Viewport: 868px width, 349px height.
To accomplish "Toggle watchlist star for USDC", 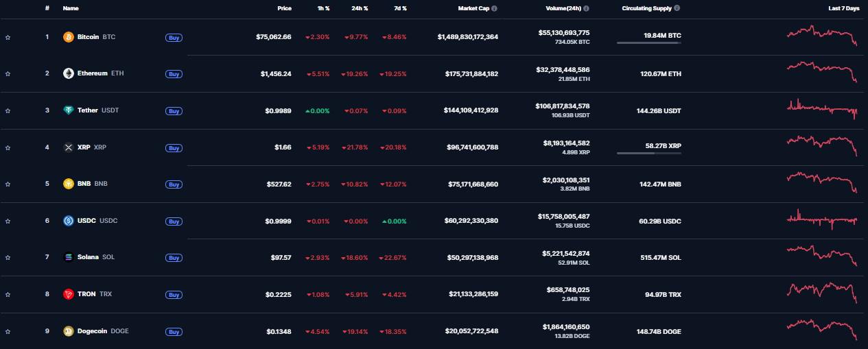I will point(8,221).
